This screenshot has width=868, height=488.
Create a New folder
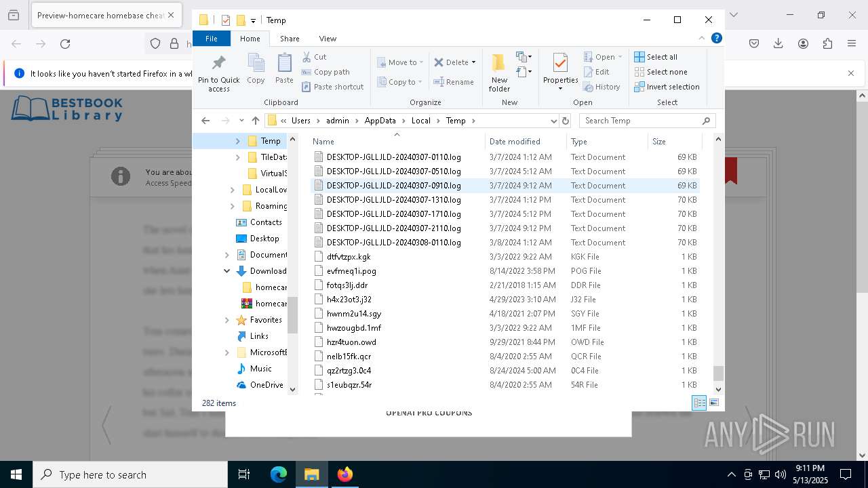(x=499, y=73)
